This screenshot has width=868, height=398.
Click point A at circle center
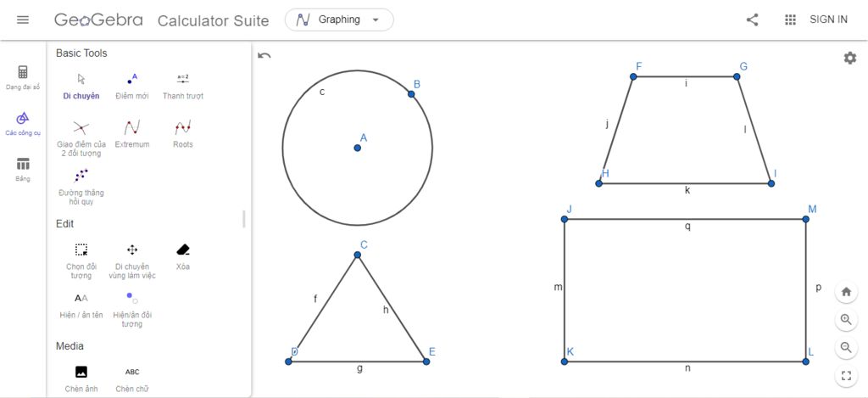358,148
